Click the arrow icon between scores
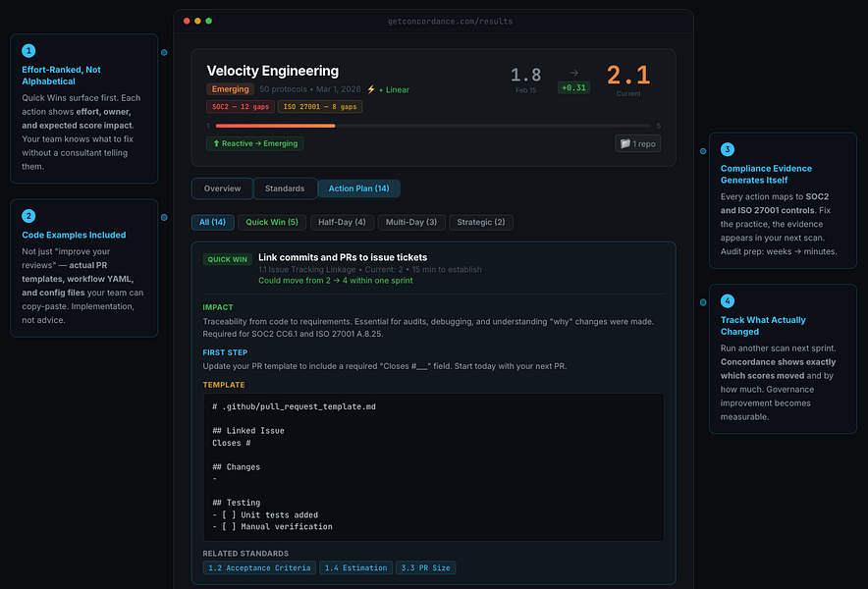Screen dimensions: 868x589 pos(574,73)
